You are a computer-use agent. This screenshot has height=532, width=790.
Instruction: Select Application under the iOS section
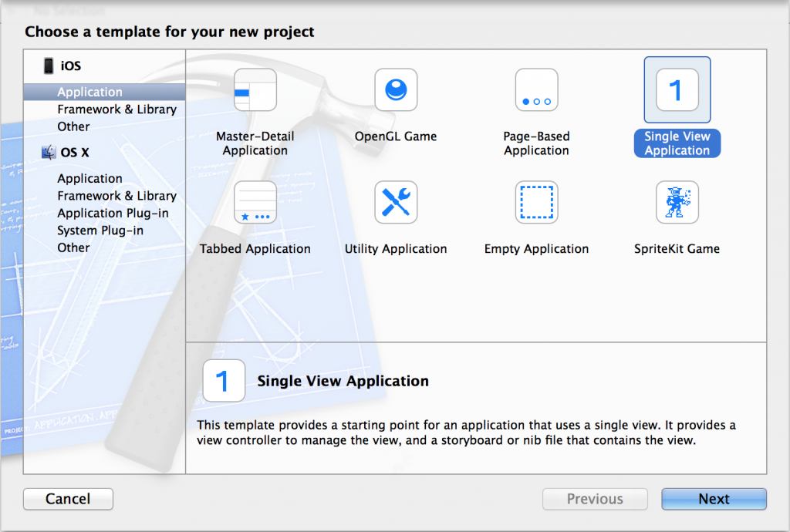[x=89, y=92]
